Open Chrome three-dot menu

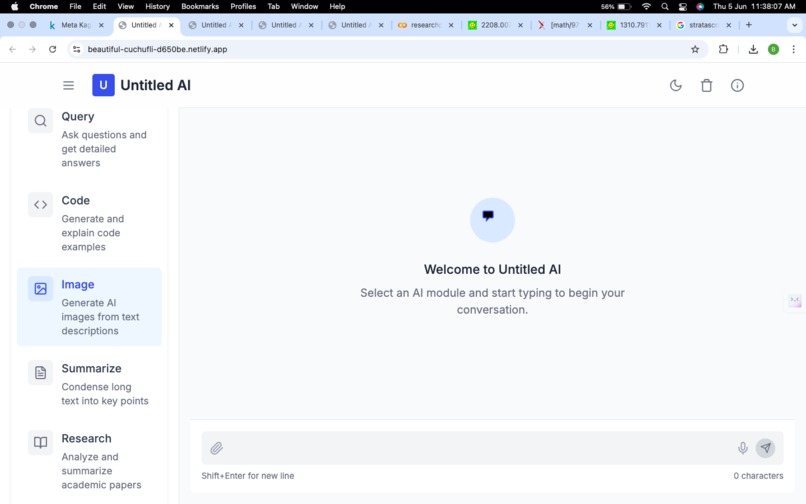794,49
